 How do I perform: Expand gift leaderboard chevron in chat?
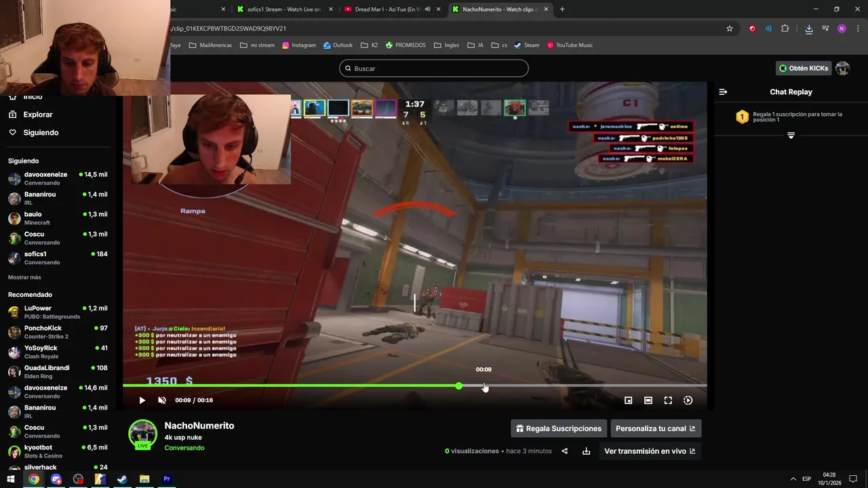(x=791, y=136)
